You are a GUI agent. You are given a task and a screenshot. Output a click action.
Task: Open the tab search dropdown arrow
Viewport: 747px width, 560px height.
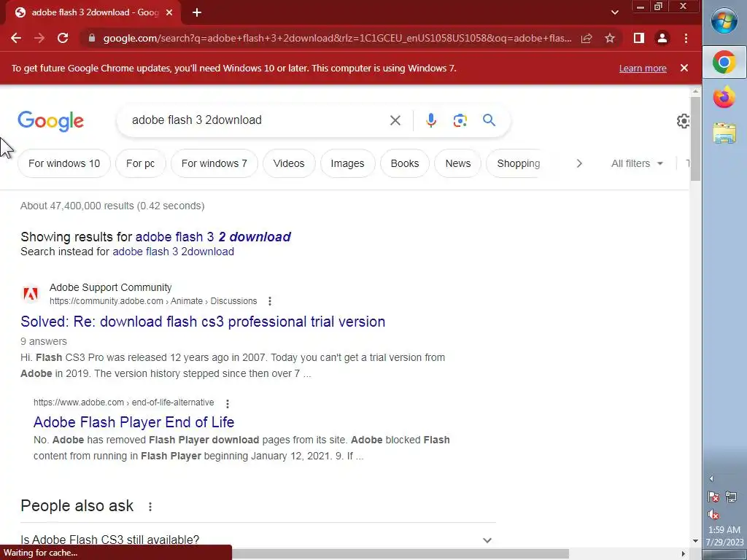614,13
